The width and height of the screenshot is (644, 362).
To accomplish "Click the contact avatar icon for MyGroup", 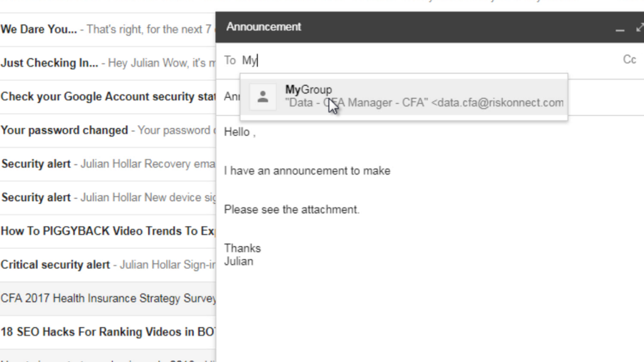I will click(263, 96).
